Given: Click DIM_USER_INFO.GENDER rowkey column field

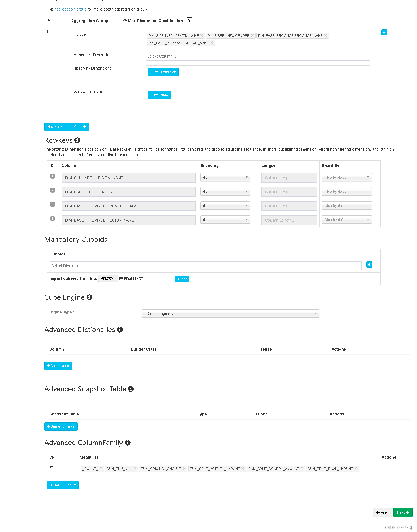Looking at the screenshot, I should tap(129, 192).
